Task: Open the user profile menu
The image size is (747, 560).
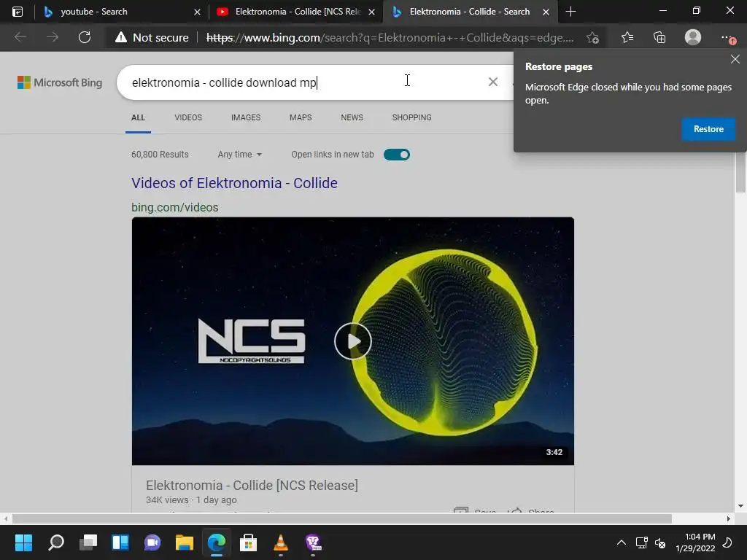Action: tap(693, 37)
